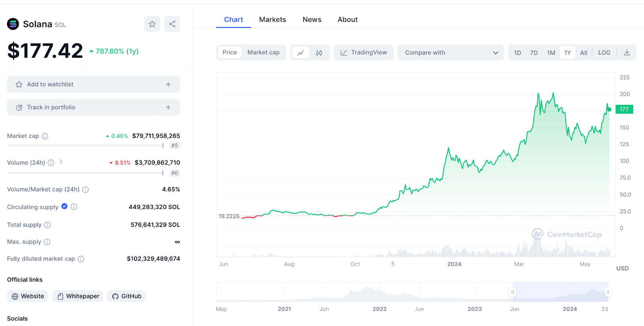This screenshot has width=644, height=326.
Task: Open TradingView chart mode
Action: [363, 53]
